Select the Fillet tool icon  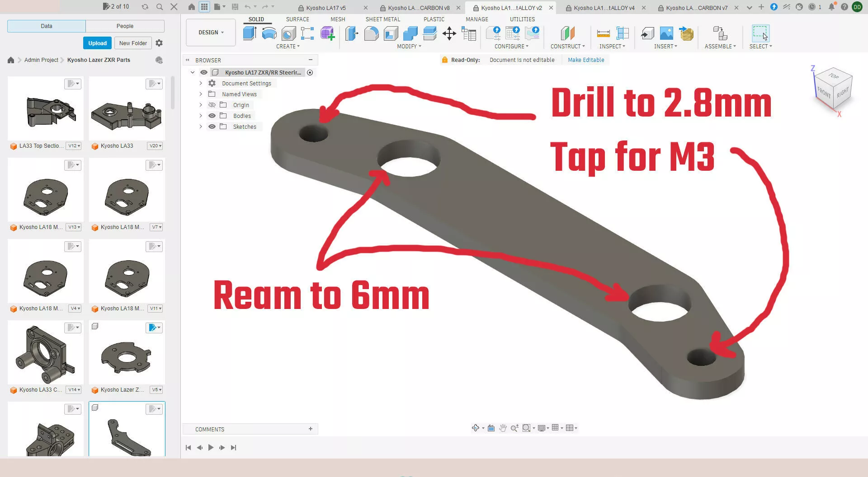point(371,33)
